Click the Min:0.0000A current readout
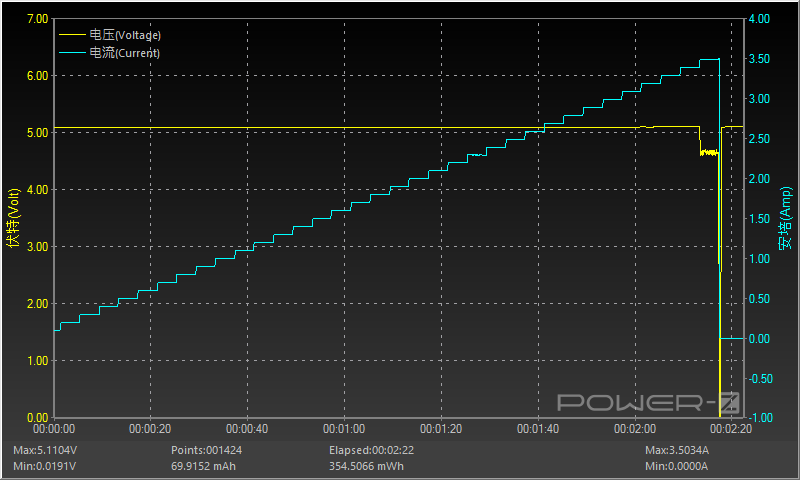This screenshot has width=800, height=480. pos(677,466)
